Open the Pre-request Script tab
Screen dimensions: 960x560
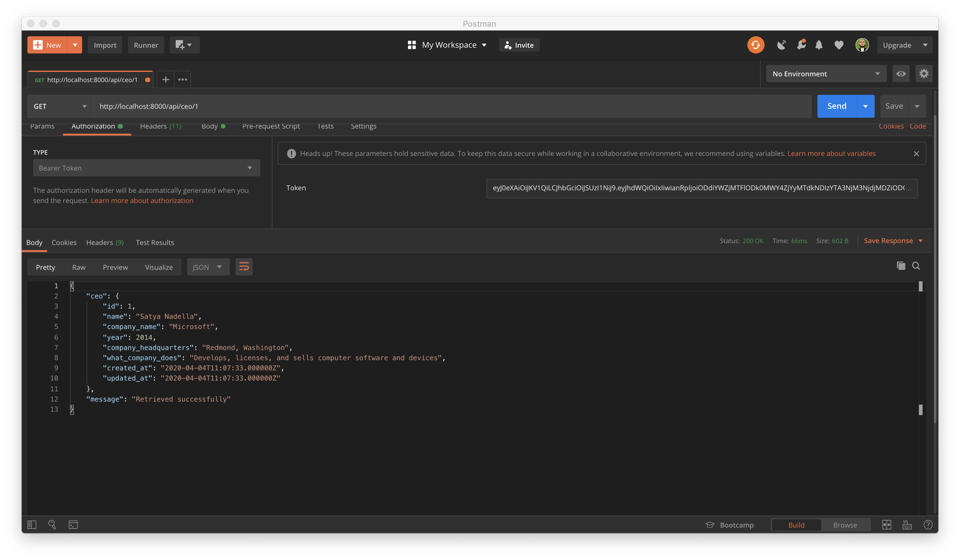point(271,126)
